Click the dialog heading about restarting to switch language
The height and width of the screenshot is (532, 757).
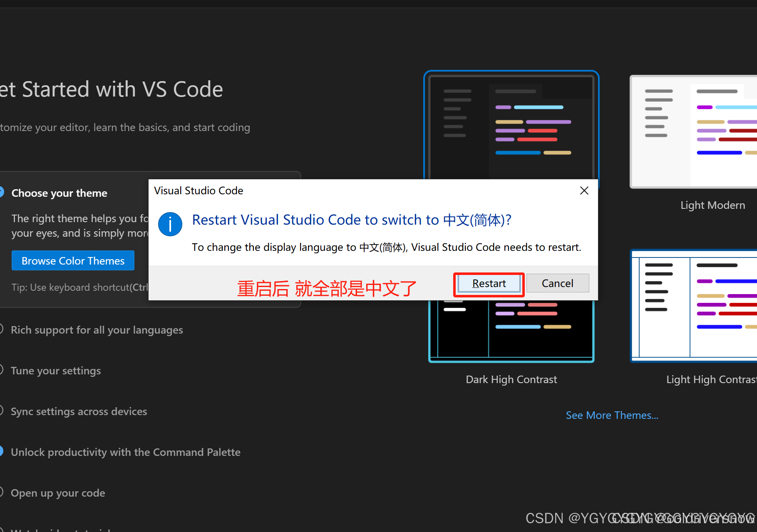point(352,220)
